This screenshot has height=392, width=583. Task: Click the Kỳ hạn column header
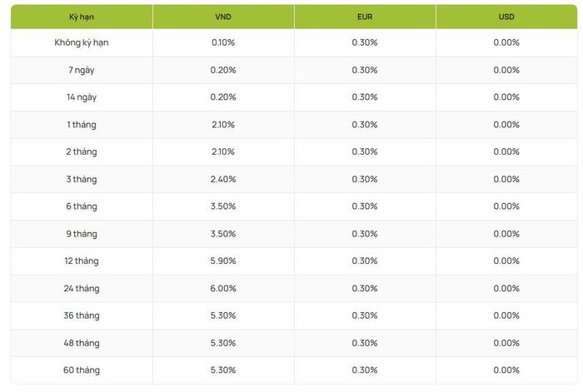pyautogui.click(x=82, y=17)
